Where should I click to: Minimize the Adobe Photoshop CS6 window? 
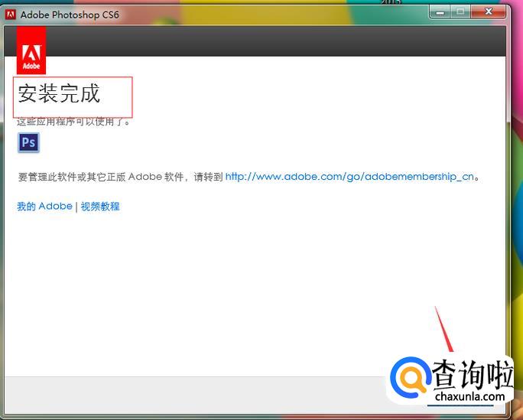tap(440, 12)
